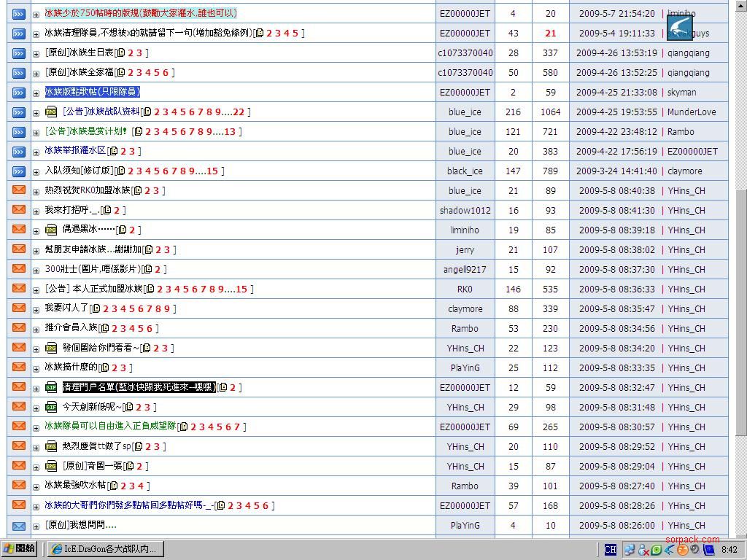747x560 pixels.
Task: Expand the plus sign next to 冰族搞什麼的
Action: pyautogui.click(x=36, y=367)
